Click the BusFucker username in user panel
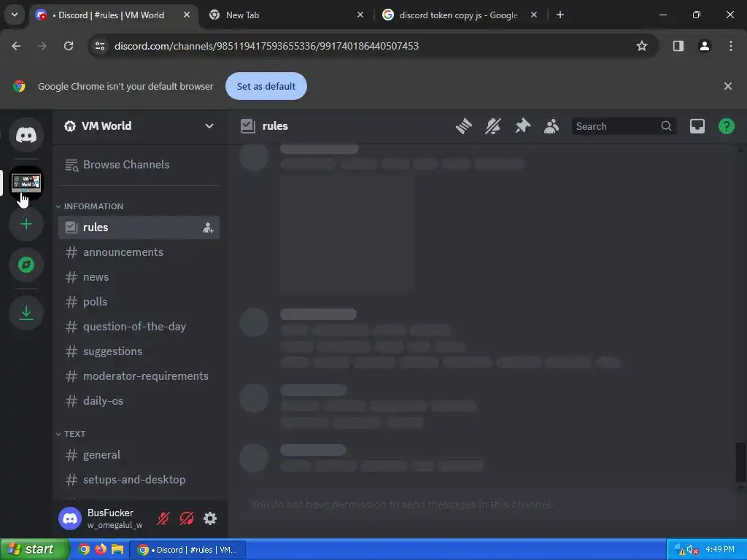The image size is (747, 560). tap(110, 513)
